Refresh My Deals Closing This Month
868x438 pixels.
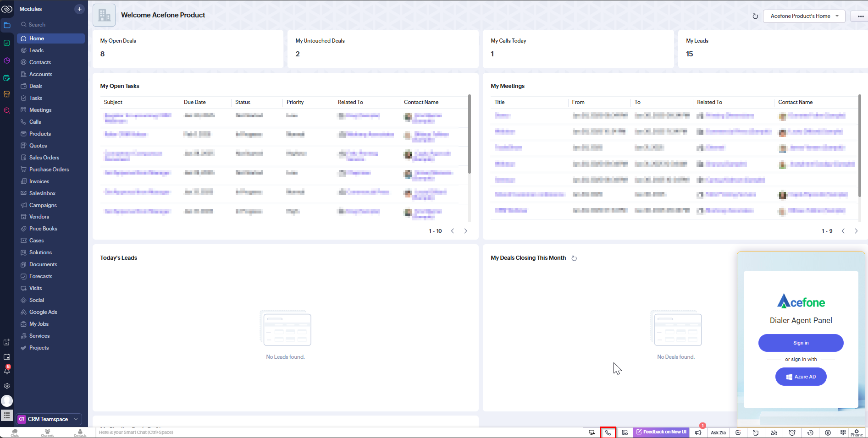click(574, 258)
